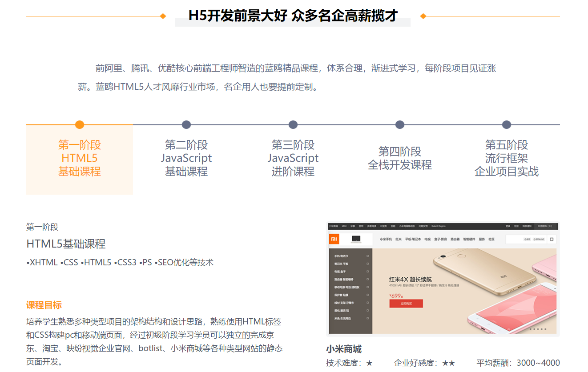Click the orange 课程目标 heading
Viewport: 588px width, 372px height.
click(44, 305)
